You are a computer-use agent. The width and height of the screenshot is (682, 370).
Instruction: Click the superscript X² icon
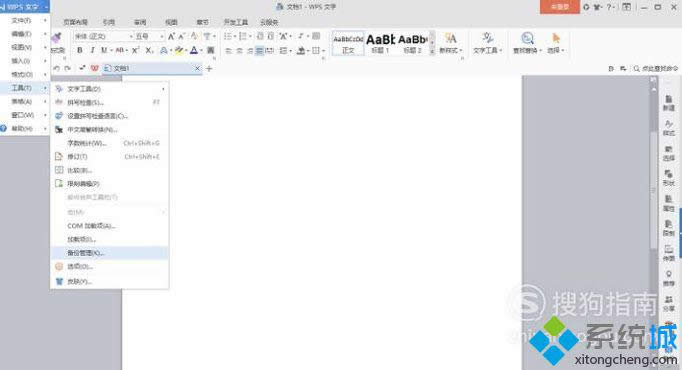tap(135, 50)
